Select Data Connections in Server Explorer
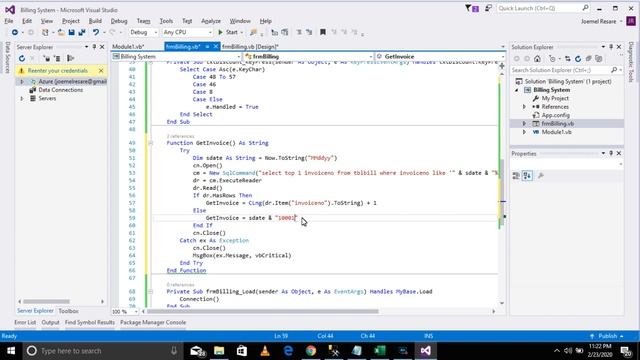The height and width of the screenshot is (360, 640). pos(60,90)
